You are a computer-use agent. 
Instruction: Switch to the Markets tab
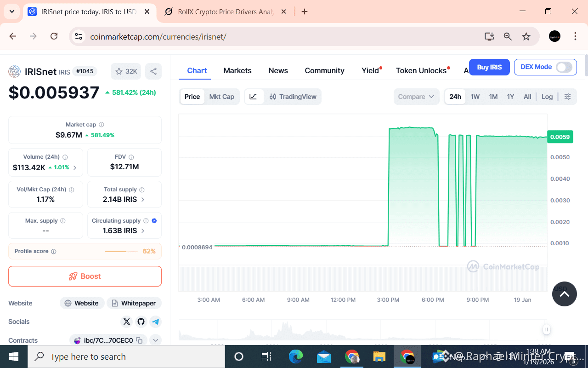pos(237,70)
